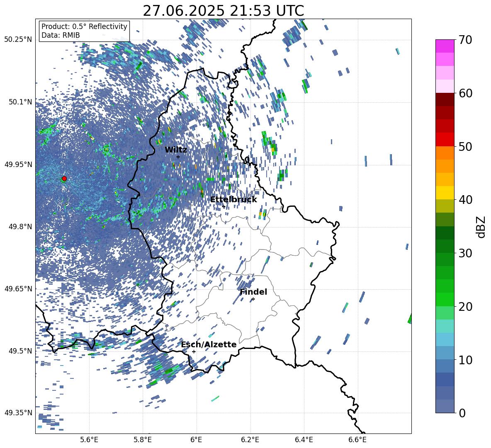Click the 49.95°N latitude label
The width and height of the screenshot is (491, 448).
coord(18,164)
